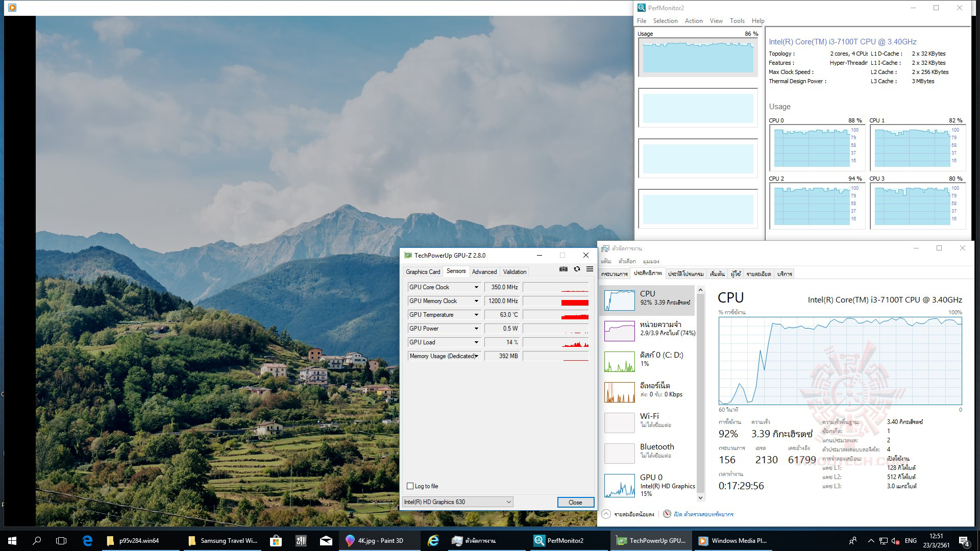Open the Microsoft Store taskbar icon
The image size is (980, 551).
tap(276, 541)
